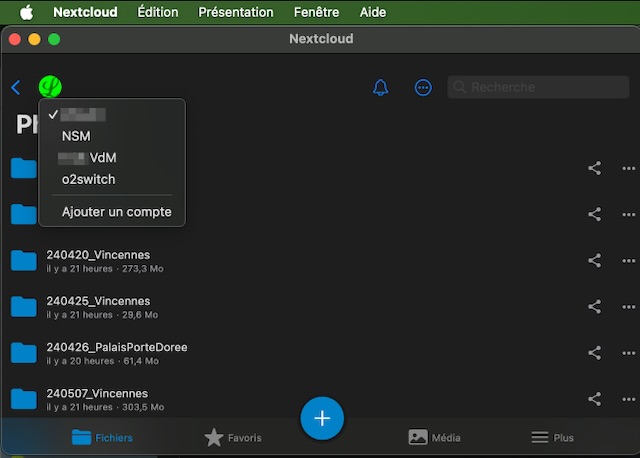
Task: Share the 240426_PalaisPorteDoree folder
Action: pyautogui.click(x=594, y=352)
